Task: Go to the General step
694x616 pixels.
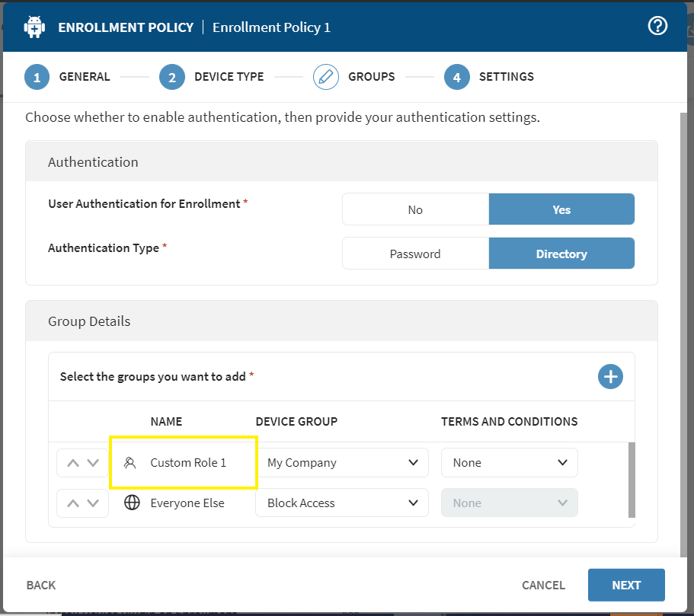Action: point(37,77)
